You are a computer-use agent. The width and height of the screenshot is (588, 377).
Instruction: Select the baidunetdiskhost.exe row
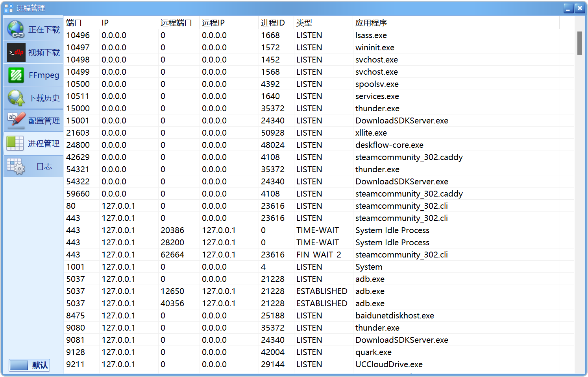pos(319,316)
